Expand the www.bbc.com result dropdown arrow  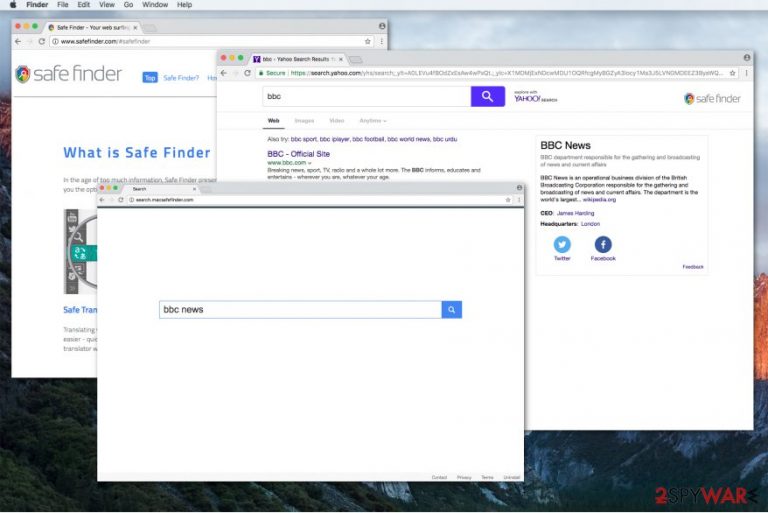[x=310, y=163]
